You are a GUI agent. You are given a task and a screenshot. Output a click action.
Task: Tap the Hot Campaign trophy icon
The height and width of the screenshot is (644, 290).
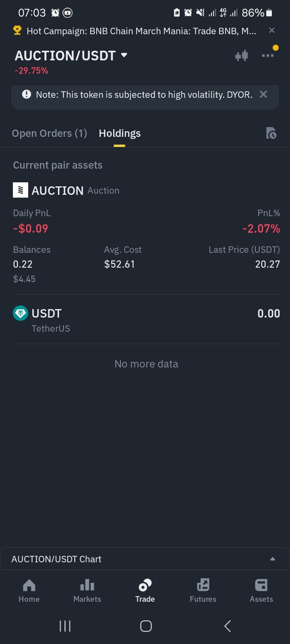click(17, 31)
